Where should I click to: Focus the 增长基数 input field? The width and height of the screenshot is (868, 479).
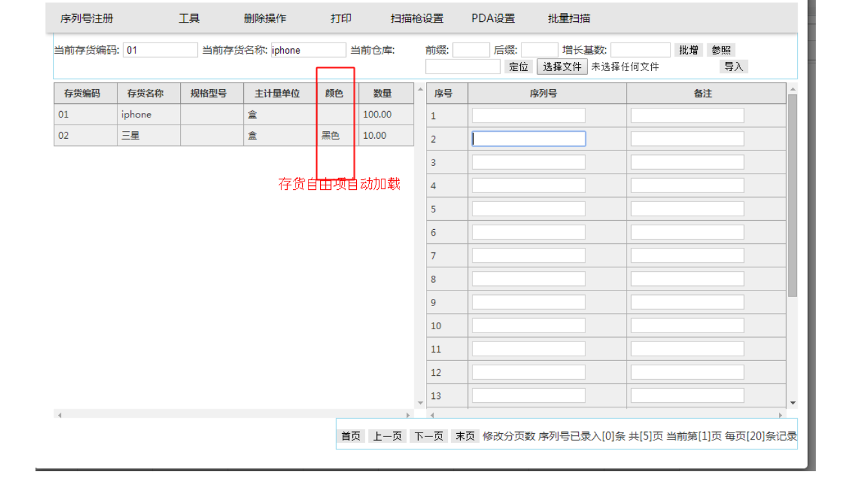pos(640,50)
